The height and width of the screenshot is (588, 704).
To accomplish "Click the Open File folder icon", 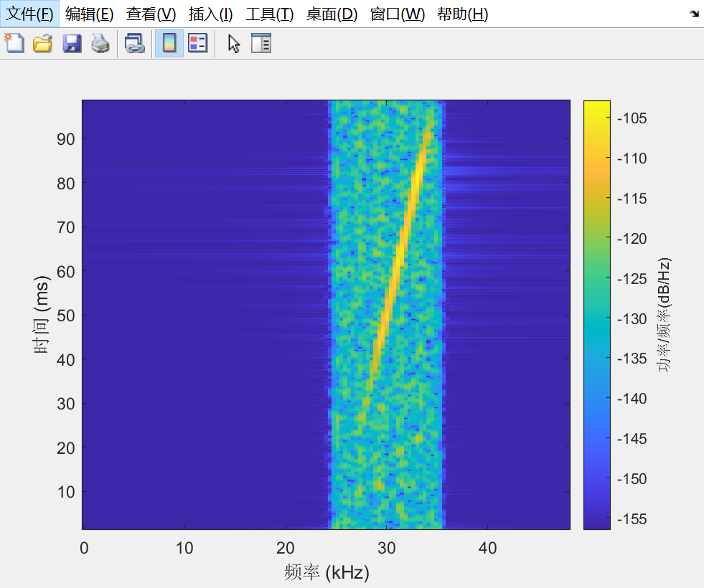I will (42, 44).
